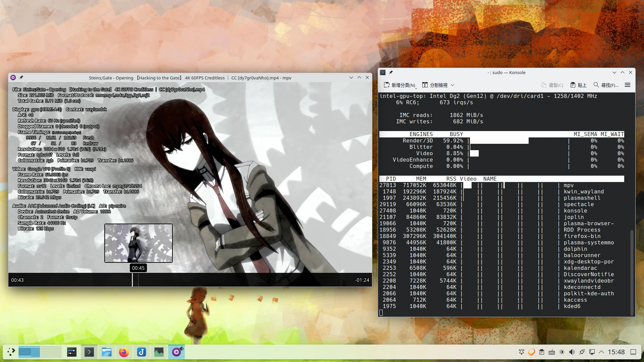Open the 分割檢視 dropdown chevron

452,85
